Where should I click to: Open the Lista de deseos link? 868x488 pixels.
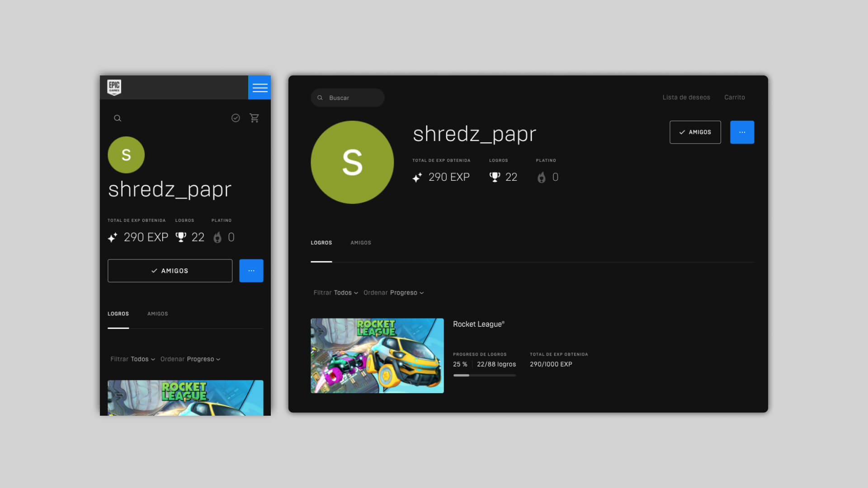click(686, 97)
